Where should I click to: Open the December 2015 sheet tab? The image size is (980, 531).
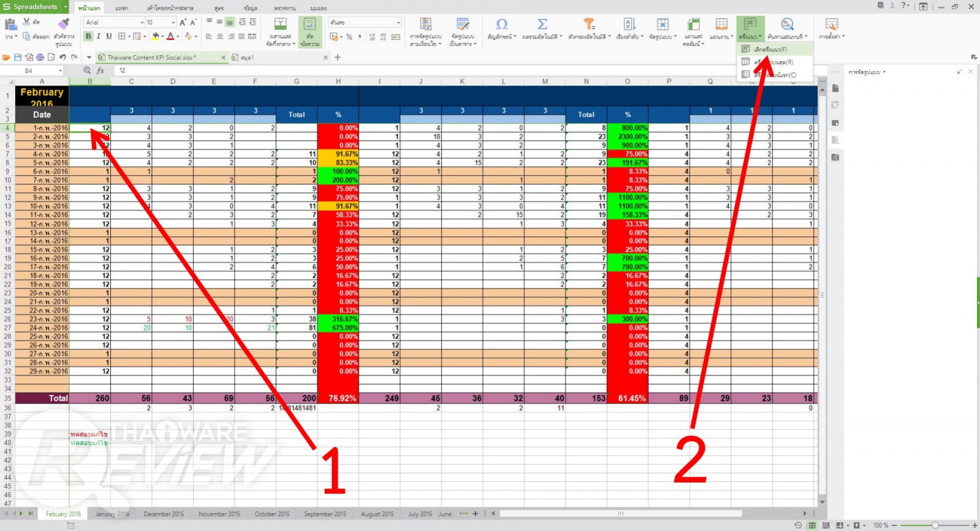164,514
